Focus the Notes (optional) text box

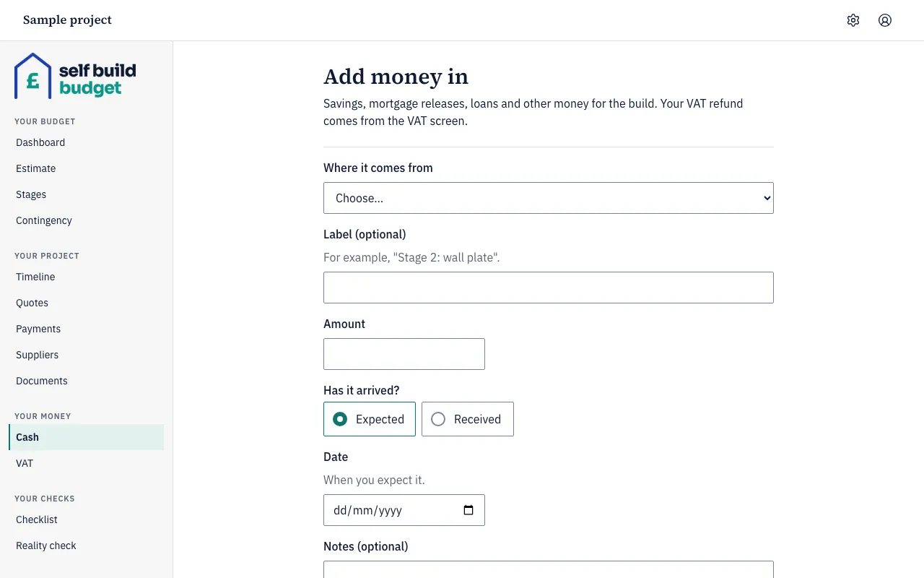pyautogui.click(x=549, y=569)
